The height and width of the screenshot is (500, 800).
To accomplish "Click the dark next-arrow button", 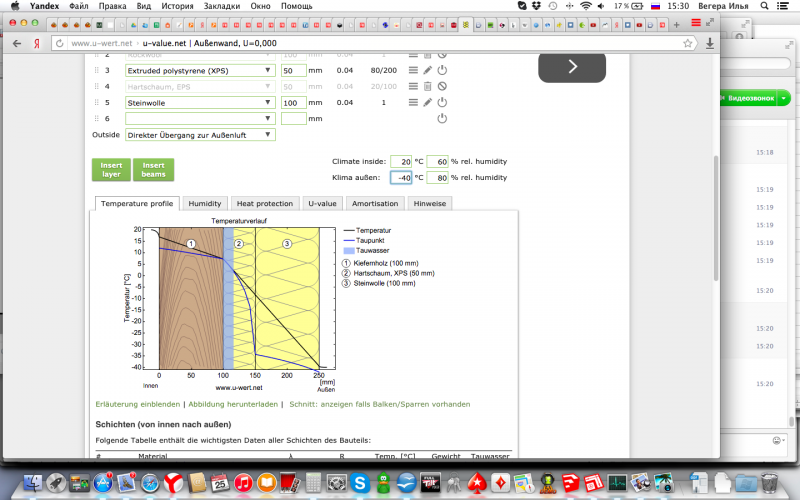I will (572, 66).
